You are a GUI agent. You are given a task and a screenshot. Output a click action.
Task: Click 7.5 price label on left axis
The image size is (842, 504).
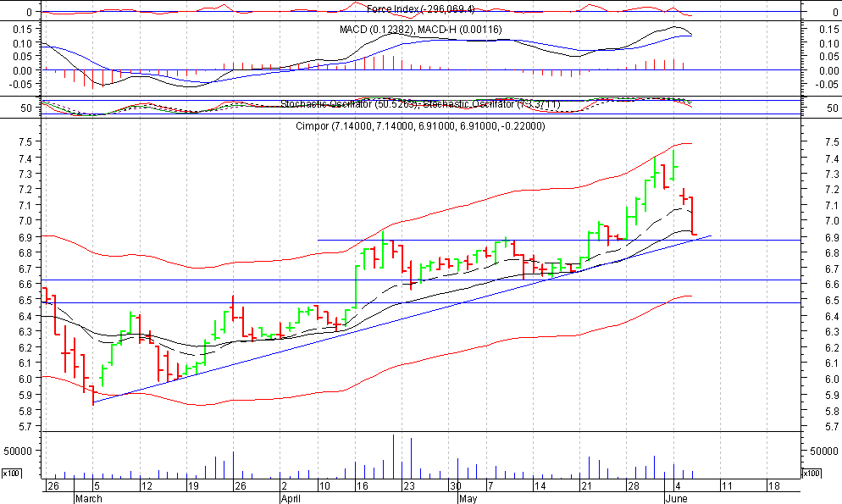pos(27,141)
